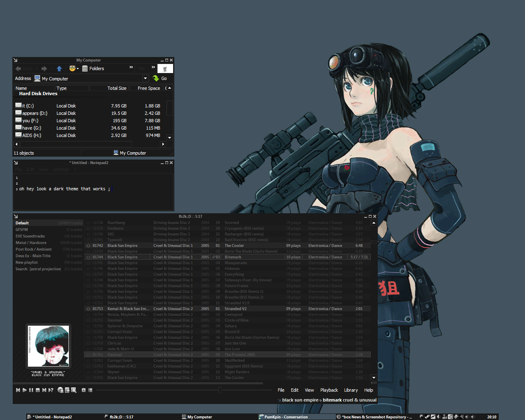Select the AIDS (H:) drive
This screenshot has height=420, width=525.
coord(28,135)
